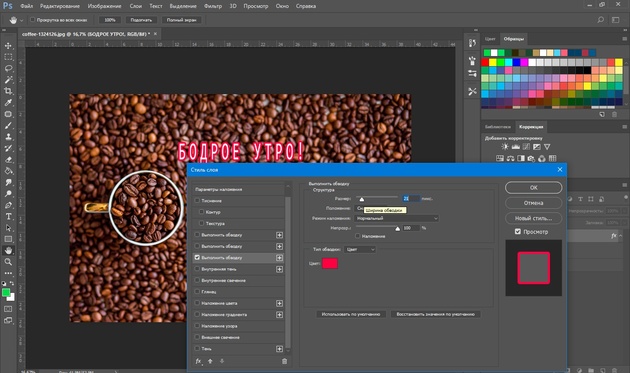
Task: Enable the Внутреннее свечение checkbox
Action: click(x=197, y=280)
